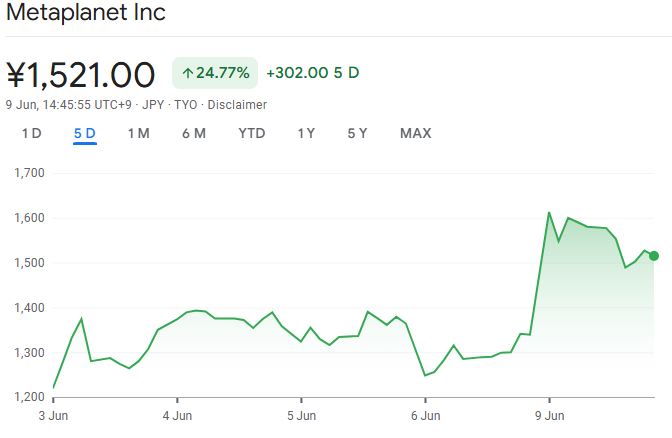
Task: Click the green up-arrow icon in percentage badge
Action: pyautogui.click(x=187, y=73)
